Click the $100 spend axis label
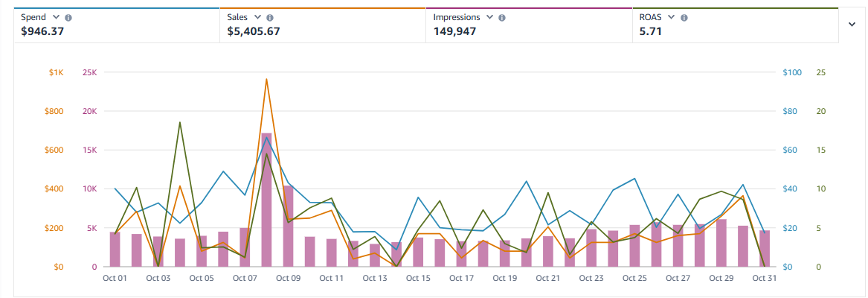The height and width of the screenshot is (298, 868). pos(792,72)
